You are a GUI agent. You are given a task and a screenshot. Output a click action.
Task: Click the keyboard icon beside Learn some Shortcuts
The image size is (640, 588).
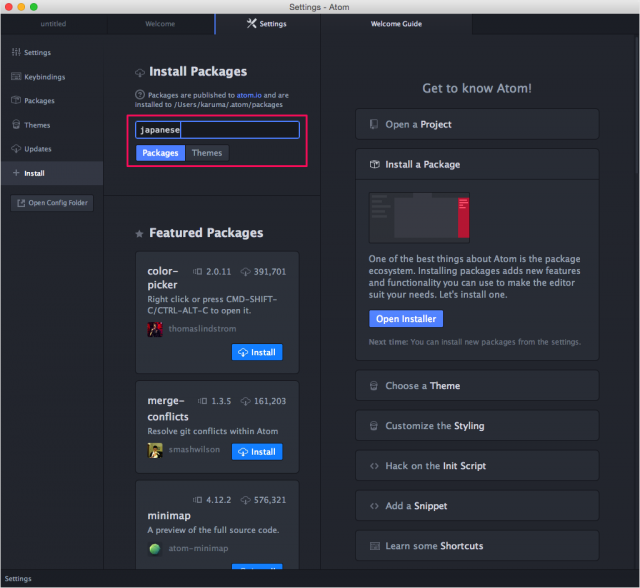[374, 546]
